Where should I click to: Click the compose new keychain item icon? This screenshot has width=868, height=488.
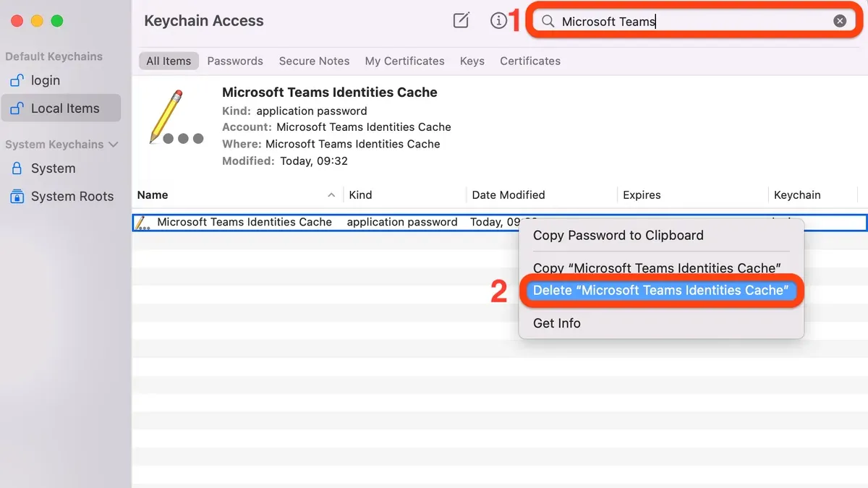461,20
